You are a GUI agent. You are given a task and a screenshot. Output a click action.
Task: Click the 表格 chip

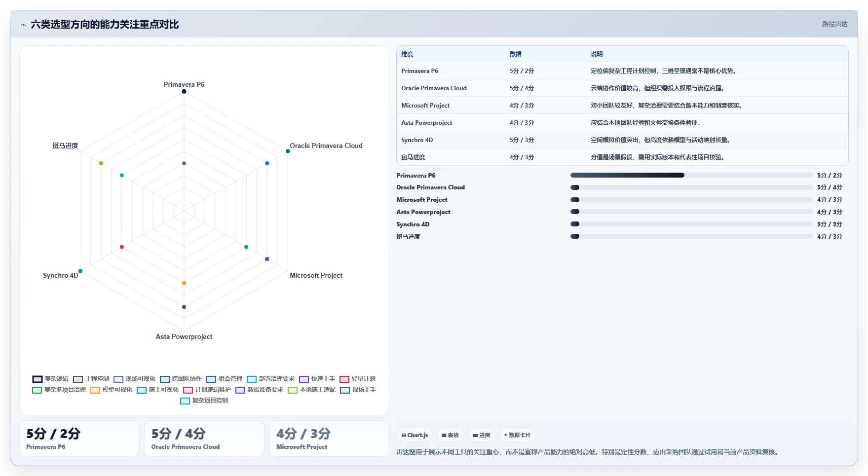coord(450,435)
